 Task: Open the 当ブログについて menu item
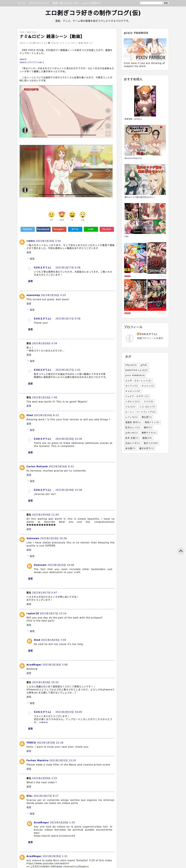pos(39,3)
